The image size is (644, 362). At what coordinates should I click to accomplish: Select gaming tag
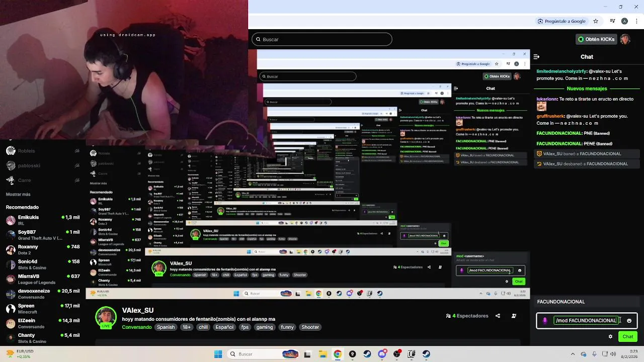[x=264, y=327]
